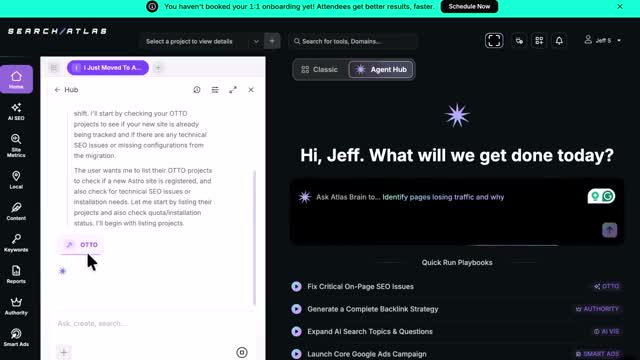Click the SMART ADS tag on playbook
The image size is (640, 360).
point(597,354)
